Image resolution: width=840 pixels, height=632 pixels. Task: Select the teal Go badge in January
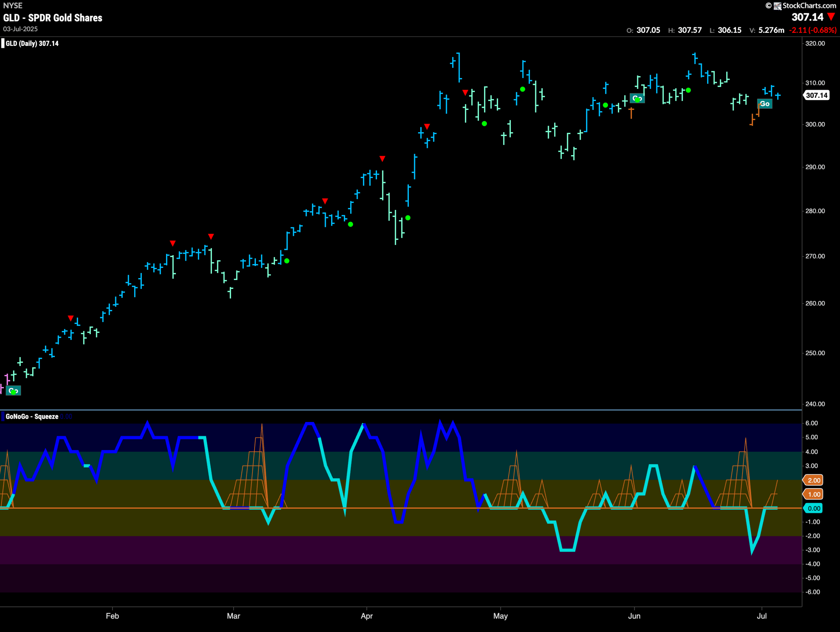14,390
